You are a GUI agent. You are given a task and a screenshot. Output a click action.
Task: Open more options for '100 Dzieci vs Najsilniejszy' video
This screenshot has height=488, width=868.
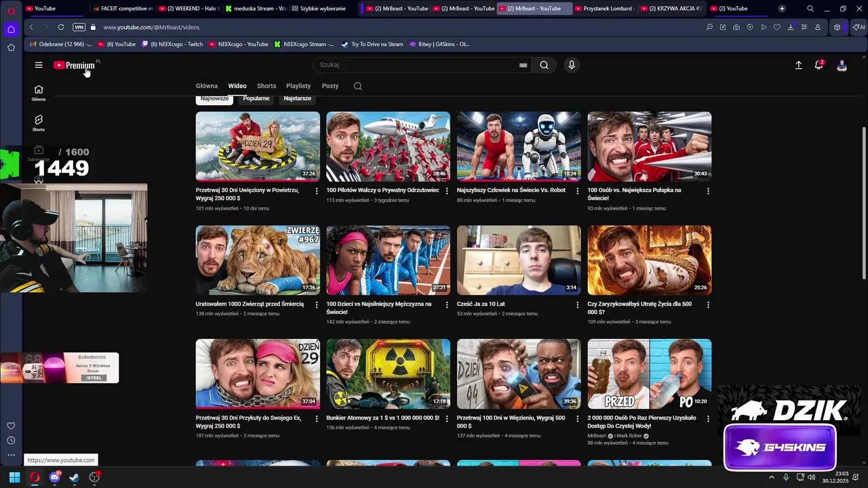coord(447,305)
